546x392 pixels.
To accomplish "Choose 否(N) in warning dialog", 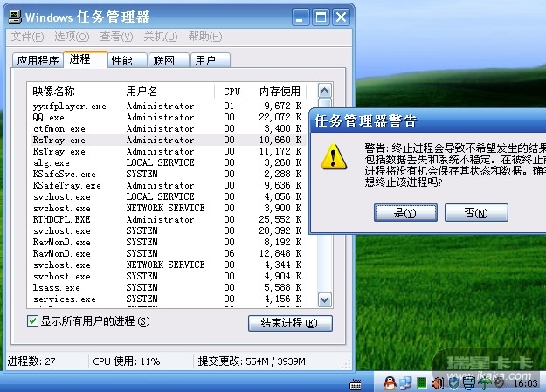I will (476, 213).
